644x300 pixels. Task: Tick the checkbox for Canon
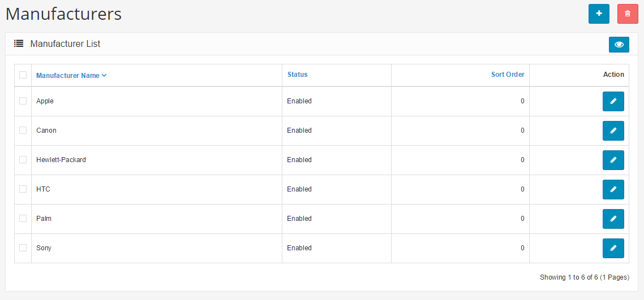pyautogui.click(x=23, y=131)
